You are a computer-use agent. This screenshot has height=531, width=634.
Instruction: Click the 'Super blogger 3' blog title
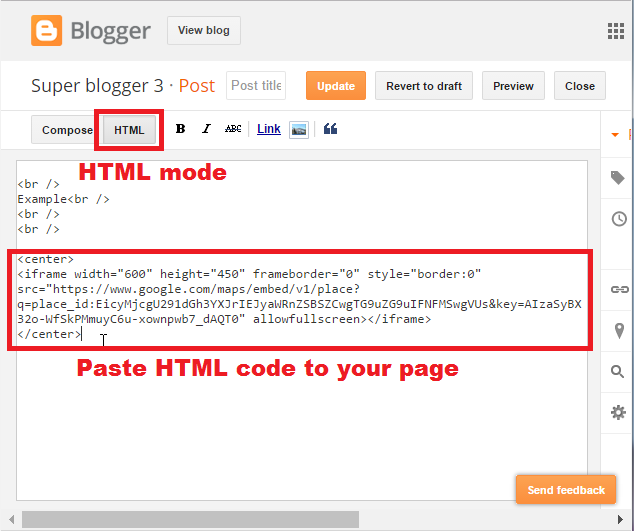97,86
